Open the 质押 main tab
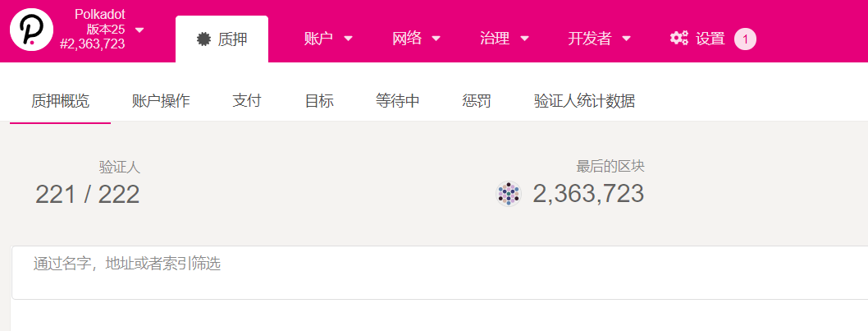The width and height of the screenshot is (868, 331). (x=222, y=39)
